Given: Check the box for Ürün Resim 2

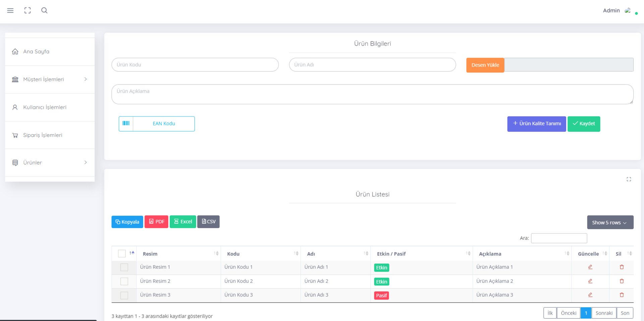Looking at the screenshot, I should click(124, 281).
